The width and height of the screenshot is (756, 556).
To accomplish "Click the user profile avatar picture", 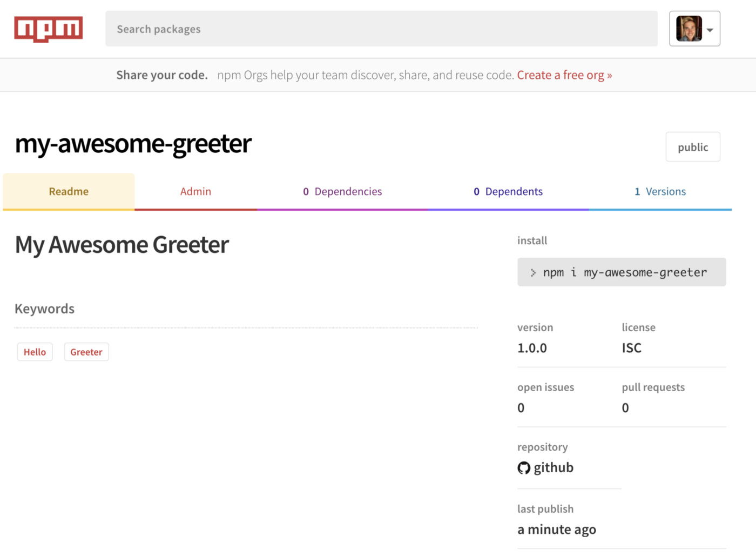I will pyautogui.click(x=688, y=29).
